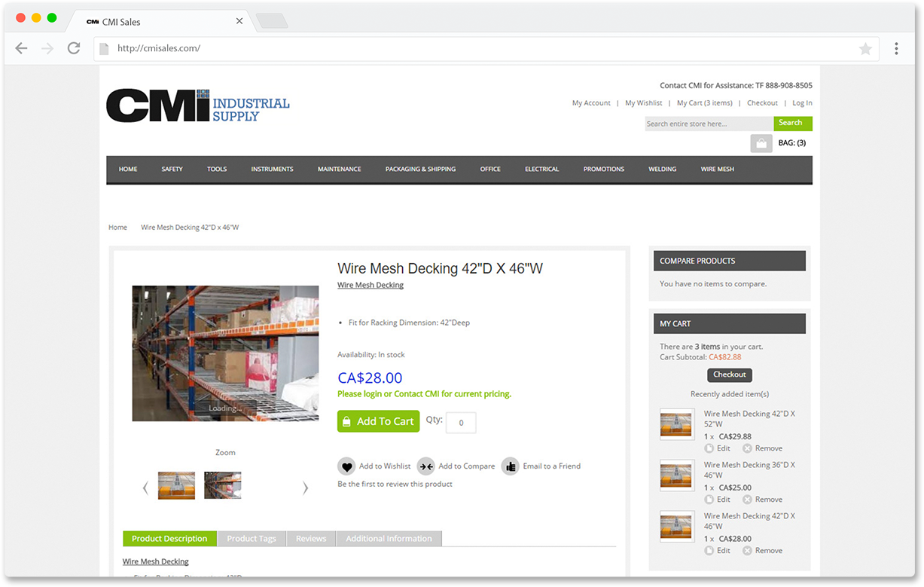Reload the page with refresh icon
Screen dimensions: 924x587
74,48
